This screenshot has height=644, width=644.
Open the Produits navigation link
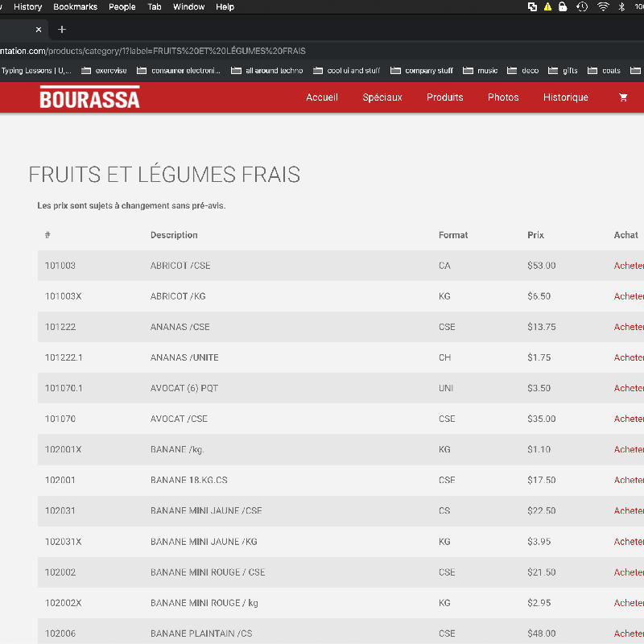[445, 97]
